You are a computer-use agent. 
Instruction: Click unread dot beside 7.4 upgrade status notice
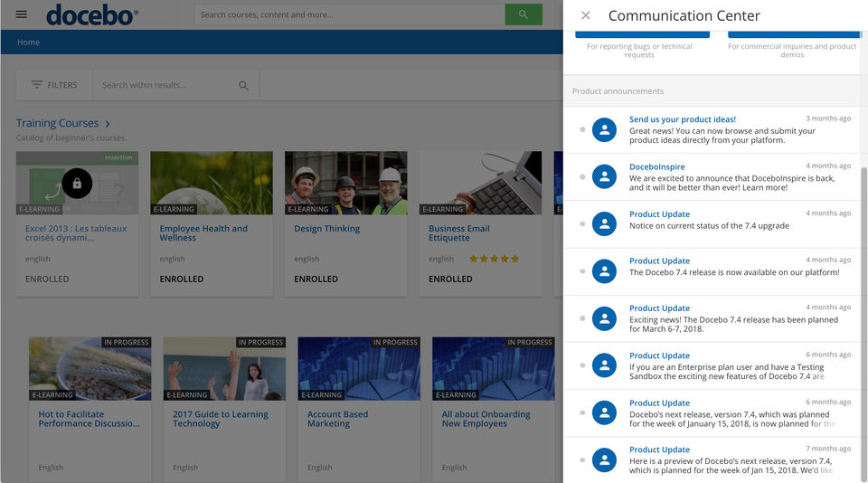581,223
